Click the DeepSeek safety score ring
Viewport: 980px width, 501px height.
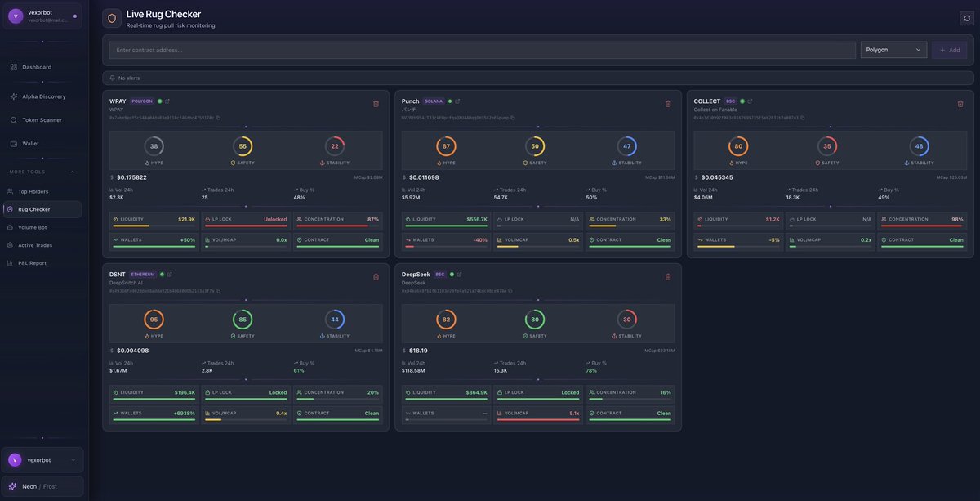(535, 320)
